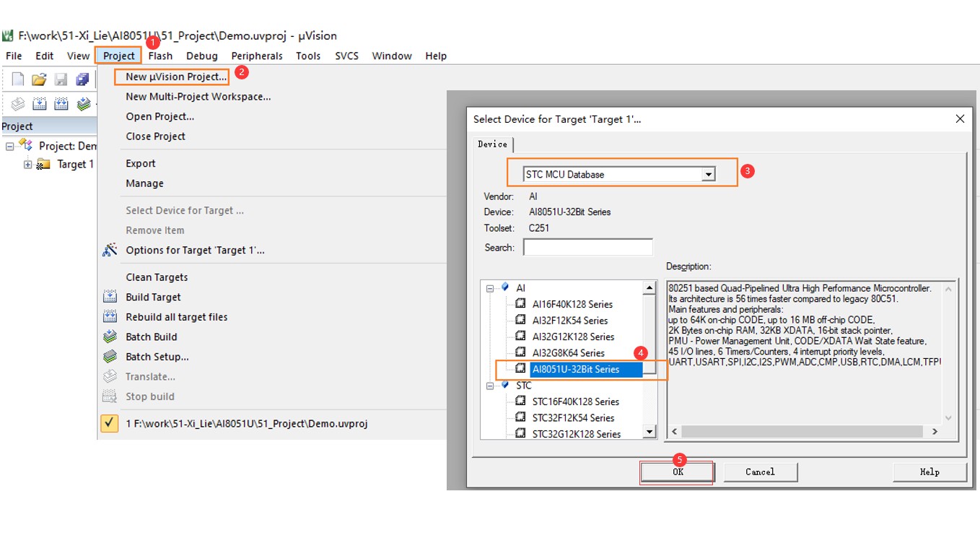
Task: Click the Project Demo tree icon
Action: (x=26, y=145)
